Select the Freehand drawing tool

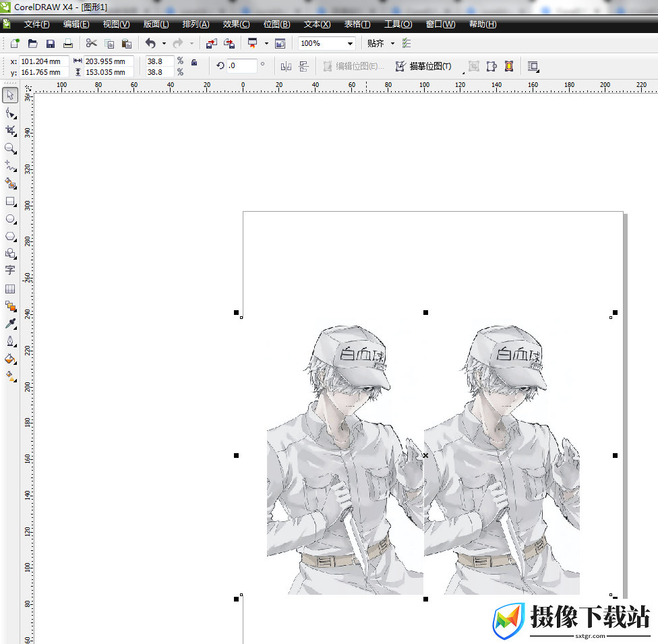tap(10, 166)
